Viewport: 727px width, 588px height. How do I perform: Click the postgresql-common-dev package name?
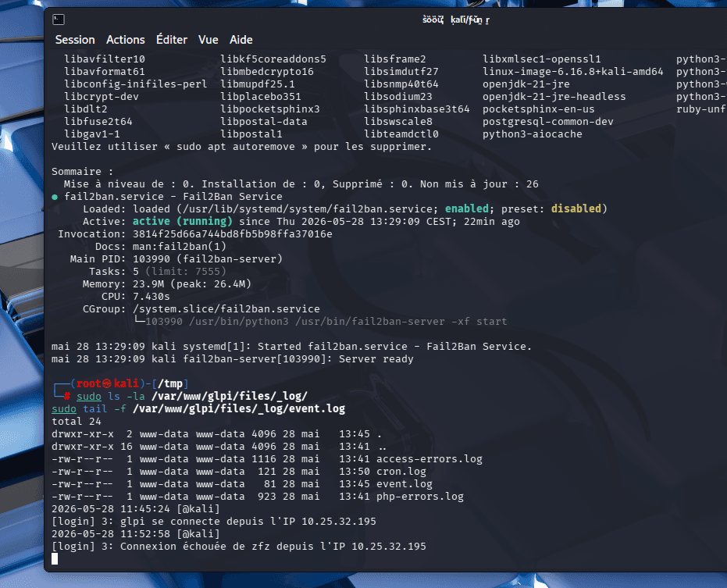pos(548,122)
